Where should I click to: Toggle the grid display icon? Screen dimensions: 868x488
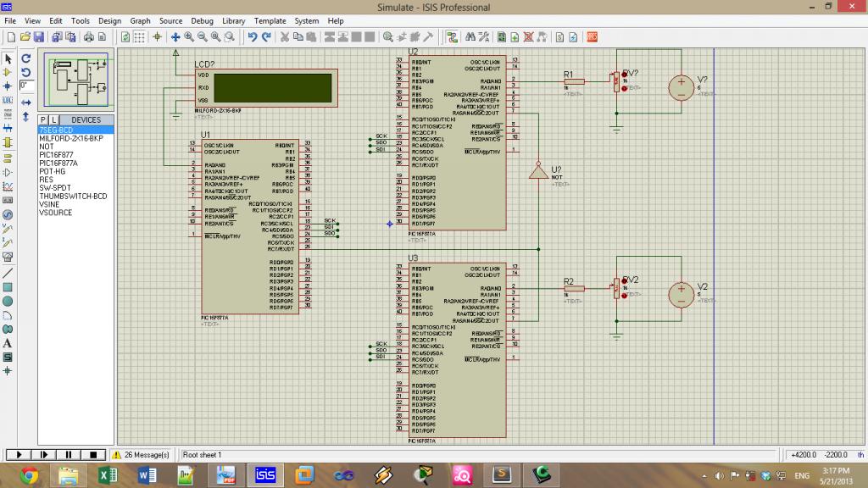[139, 37]
